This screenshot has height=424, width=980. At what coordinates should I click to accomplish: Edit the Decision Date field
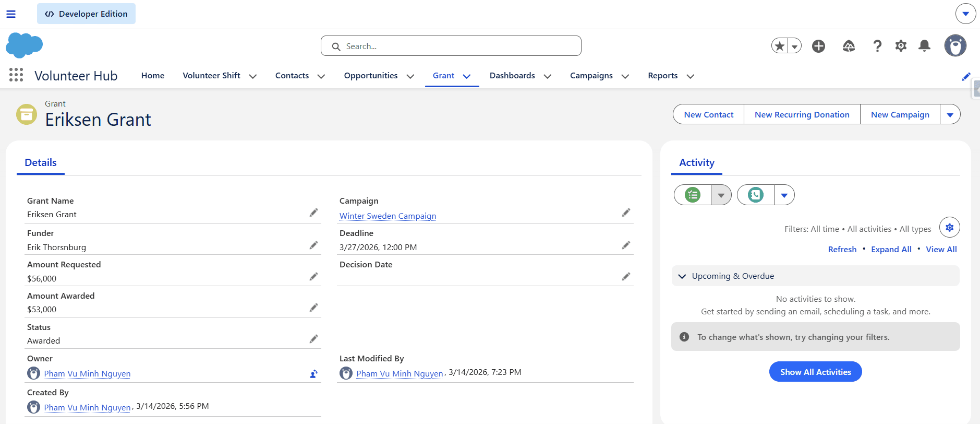coord(626,276)
